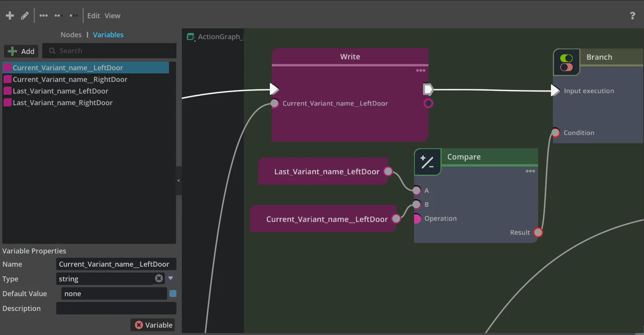Click the three-dots layout icon in toolbar

pos(43,16)
